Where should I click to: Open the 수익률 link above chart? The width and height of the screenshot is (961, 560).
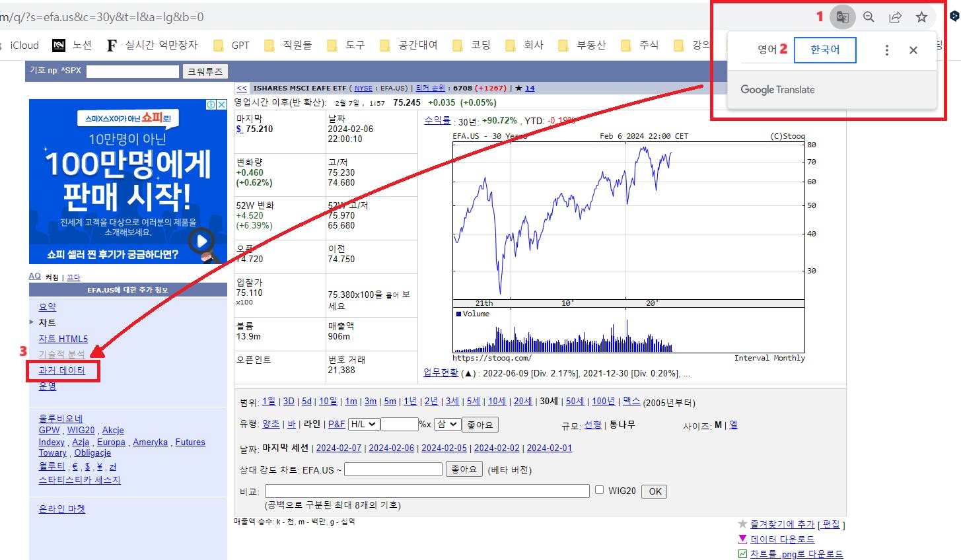click(x=437, y=120)
